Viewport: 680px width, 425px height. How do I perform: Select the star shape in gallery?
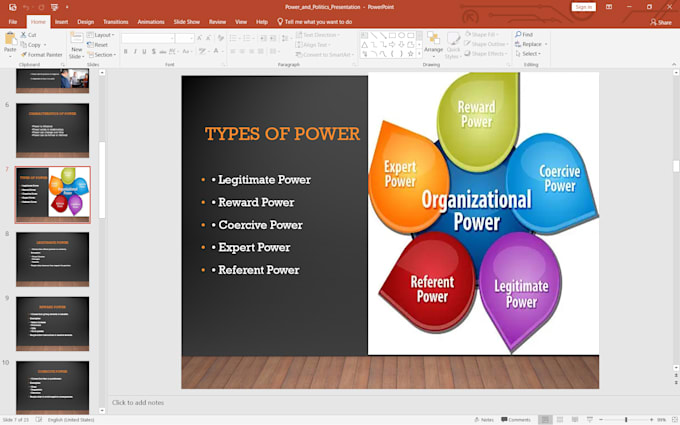[x=410, y=54]
